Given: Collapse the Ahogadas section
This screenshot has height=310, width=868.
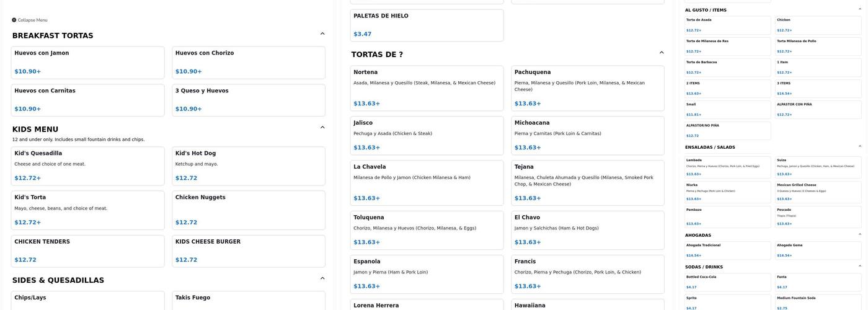Looking at the screenshot, I should (860, 234).
